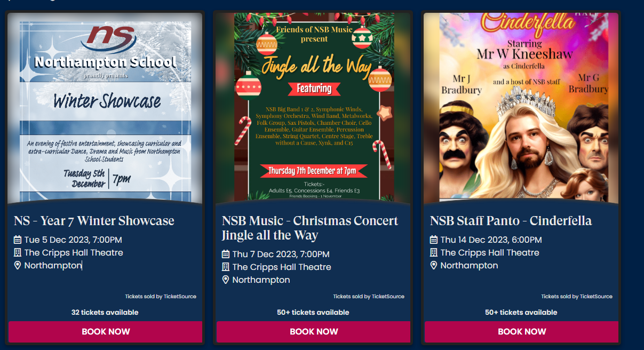Open the NS - Year 7 Winter Showcase title
Viewport: 644px width, 350px height.
[94, 221]
